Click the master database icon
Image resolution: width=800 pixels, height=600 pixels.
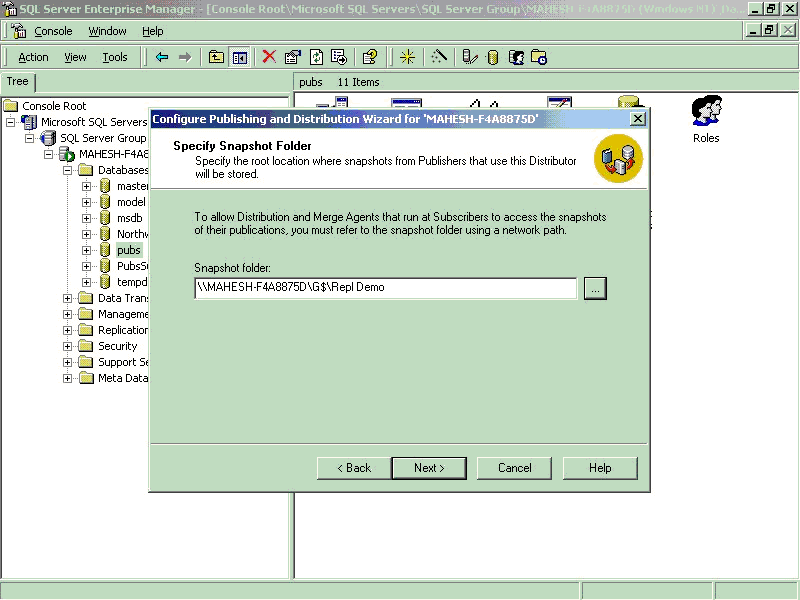105,186
